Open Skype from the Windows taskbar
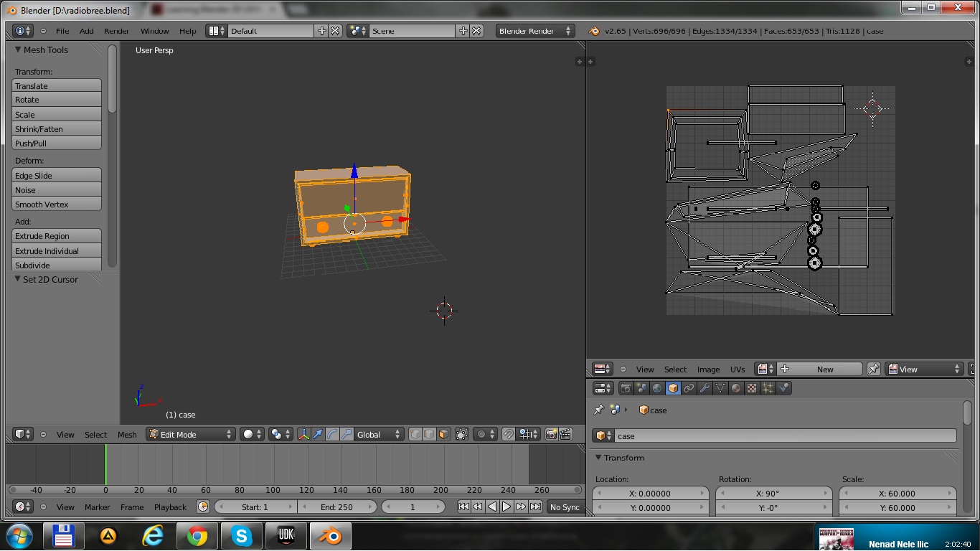This screenshot has width=980, height=551. point(242,536)
